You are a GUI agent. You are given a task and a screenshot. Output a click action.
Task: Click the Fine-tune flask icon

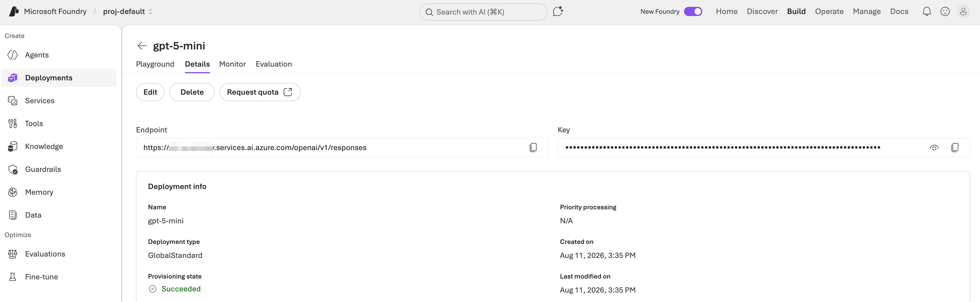tap(13, 277)
